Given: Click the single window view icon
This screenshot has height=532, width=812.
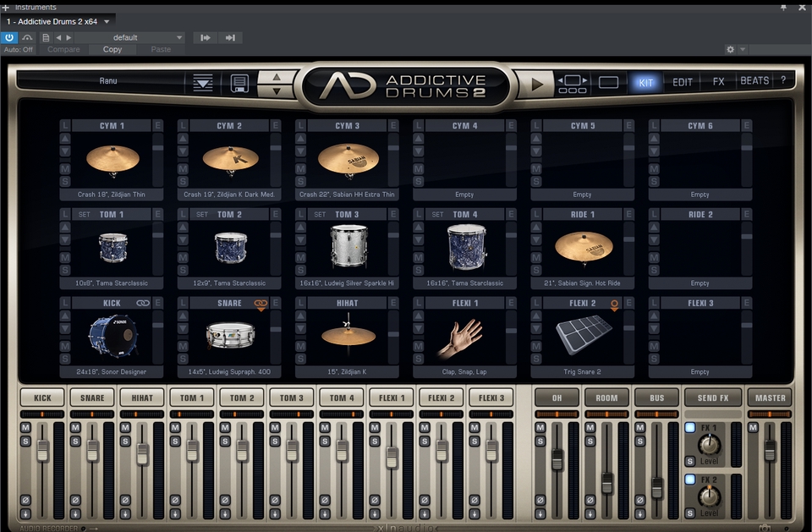Looking at the screenshot, I should tap(608, 82).
